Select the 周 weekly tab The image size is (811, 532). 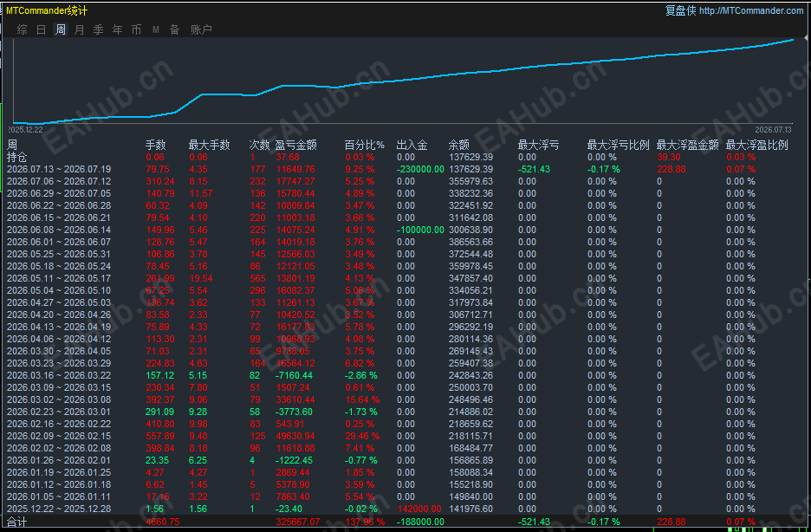61,30
